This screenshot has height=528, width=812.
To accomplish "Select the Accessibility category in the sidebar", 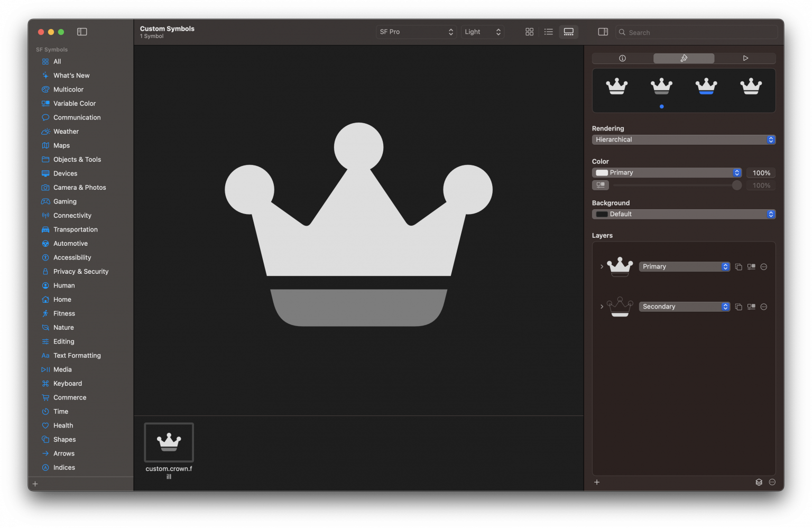I will click(x=72, y=257).
